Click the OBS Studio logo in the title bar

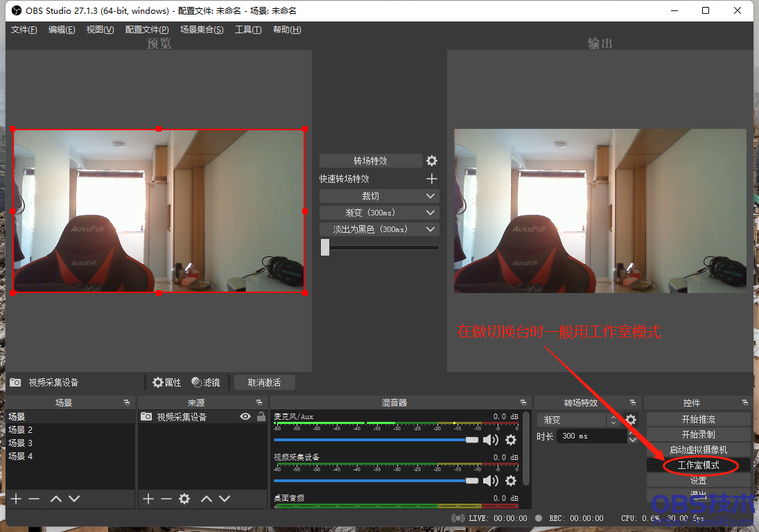pos(17,10)
